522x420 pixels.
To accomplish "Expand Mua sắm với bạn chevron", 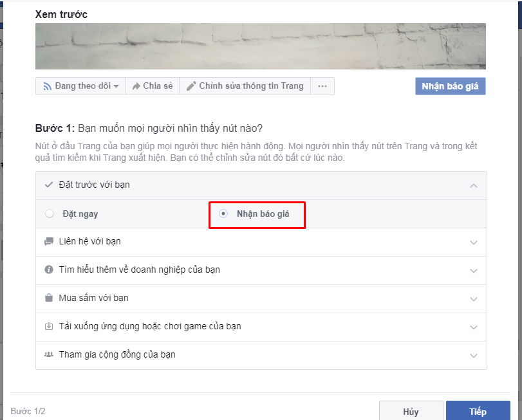I will 473,299.
